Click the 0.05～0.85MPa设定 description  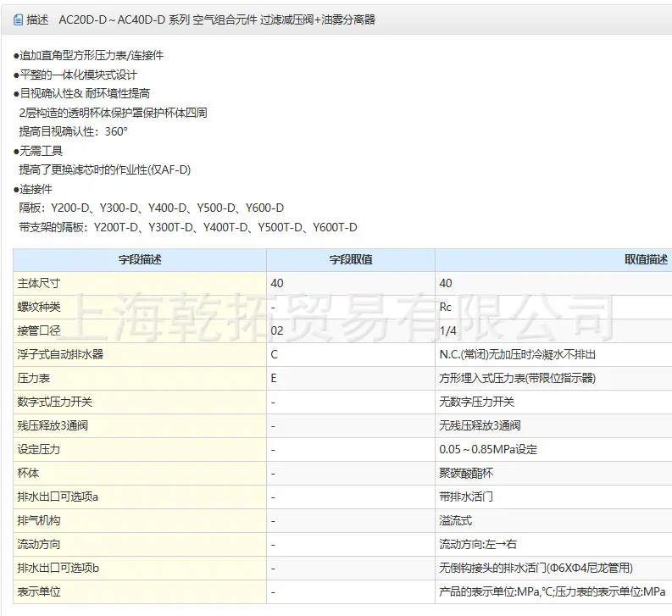coord(488,449)
